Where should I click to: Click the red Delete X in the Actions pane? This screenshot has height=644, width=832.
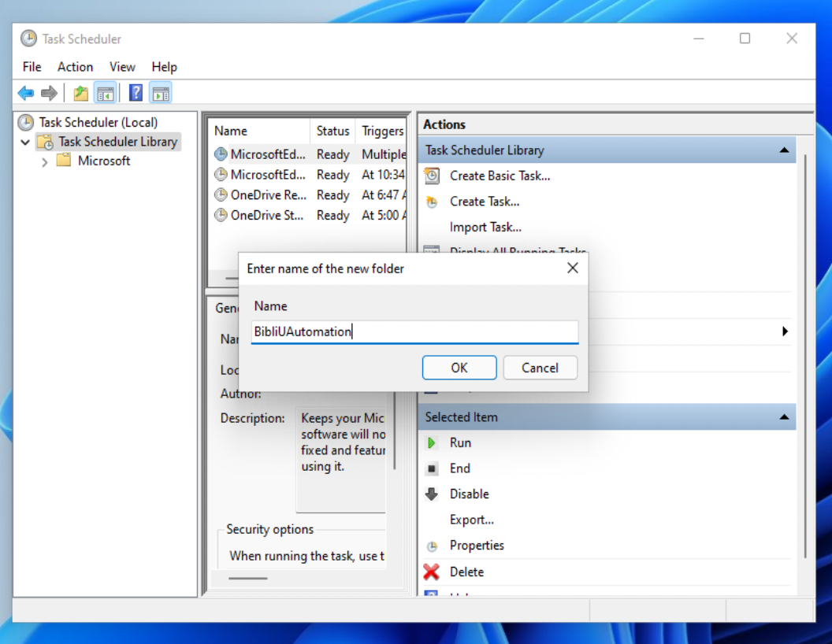tap(431, 572)
